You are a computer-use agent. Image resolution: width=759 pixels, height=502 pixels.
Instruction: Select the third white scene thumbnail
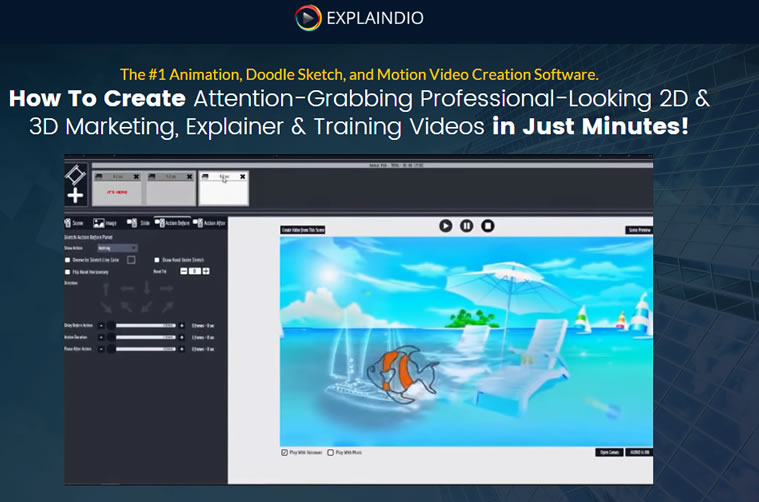pyautogui.click(x=224, y=188)
